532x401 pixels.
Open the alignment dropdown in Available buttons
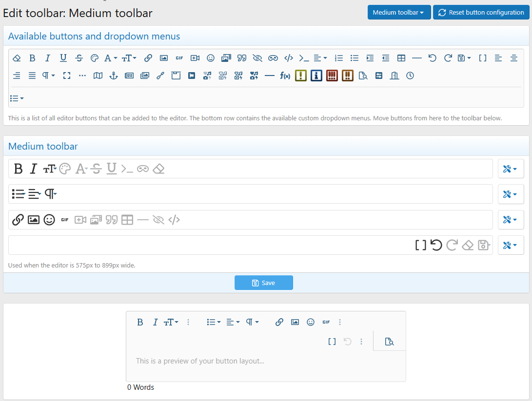(x=320, y=58)
